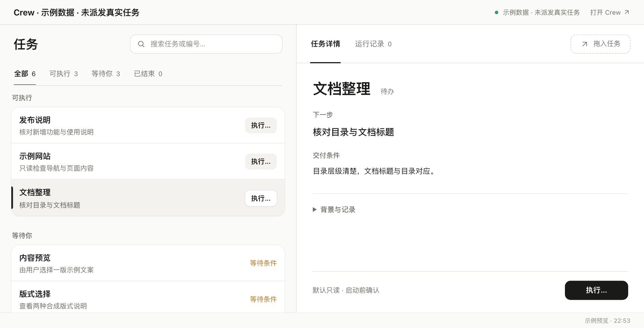The image size is (644, 328).
Task: Select the 文档整理 task title in list
Action: pyautogui.click(x=35, y=192)
